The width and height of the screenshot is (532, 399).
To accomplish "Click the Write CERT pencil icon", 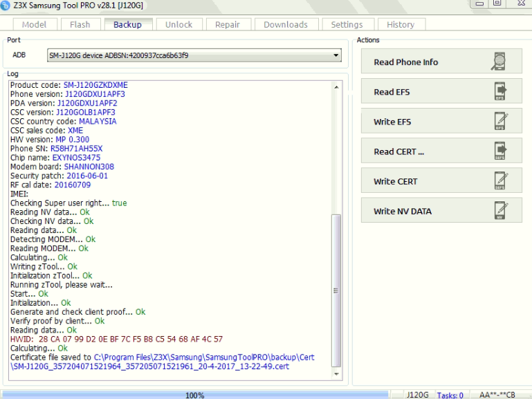I will (501, 180).
